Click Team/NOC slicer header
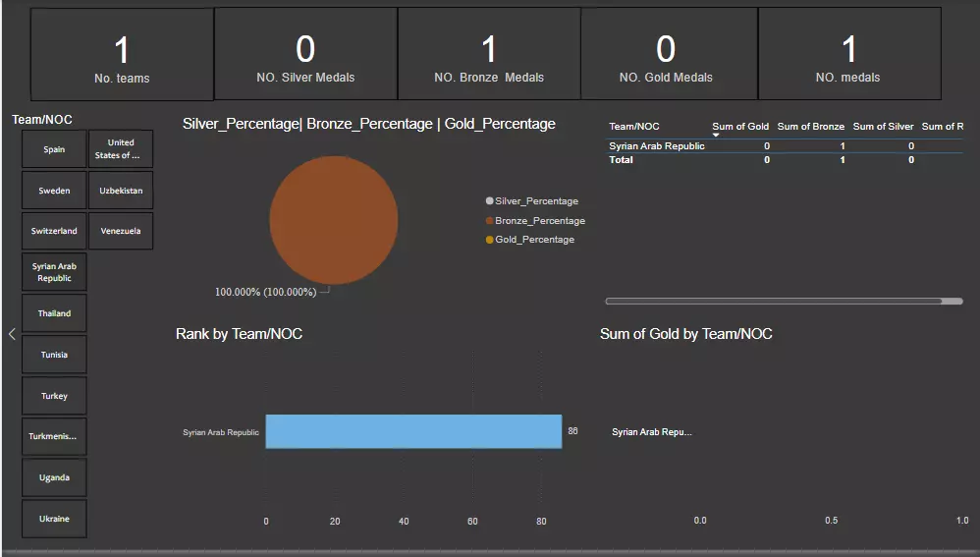This screenshot has height=557, width=980. [x=42, y=120]
